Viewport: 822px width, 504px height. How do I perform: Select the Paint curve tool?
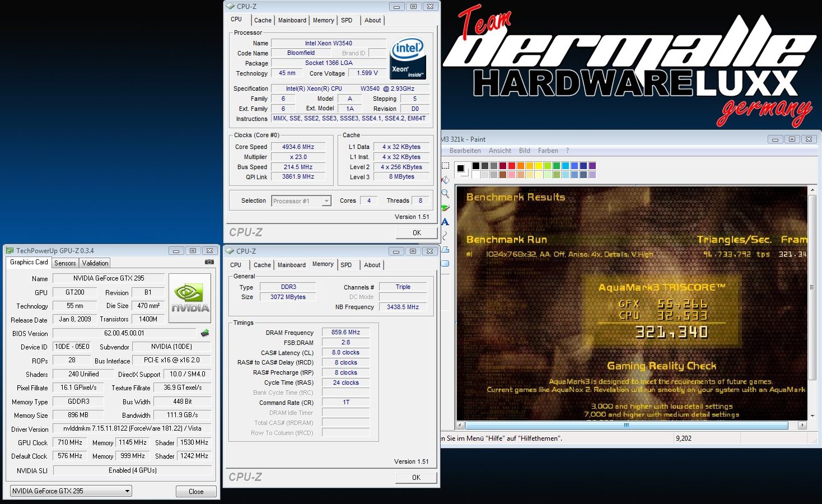tap(446, 236)
